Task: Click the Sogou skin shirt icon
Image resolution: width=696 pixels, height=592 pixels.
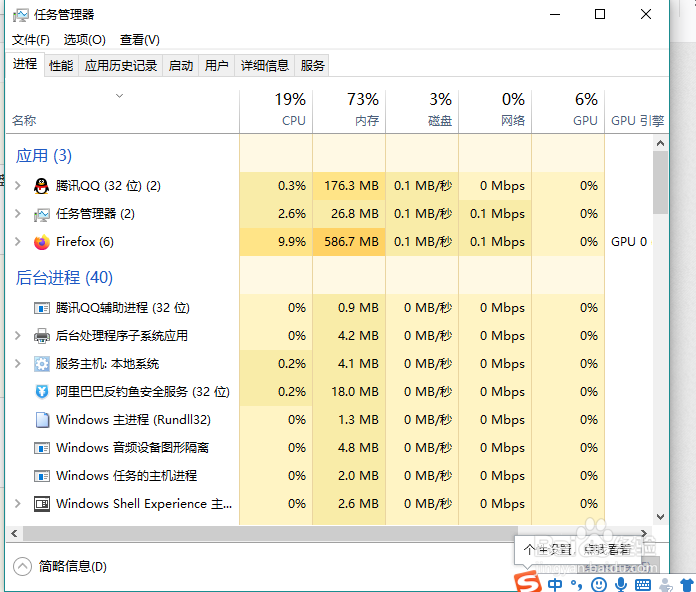Action: click(x=688, y=584)
